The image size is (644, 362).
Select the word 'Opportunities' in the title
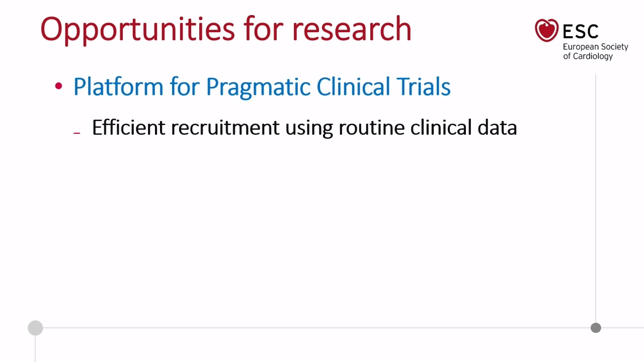(x=137, y=30)
